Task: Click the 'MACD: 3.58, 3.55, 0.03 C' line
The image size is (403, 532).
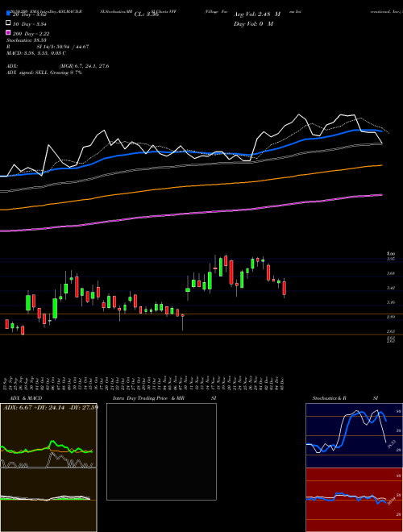Action: click(x=36, y=53)
